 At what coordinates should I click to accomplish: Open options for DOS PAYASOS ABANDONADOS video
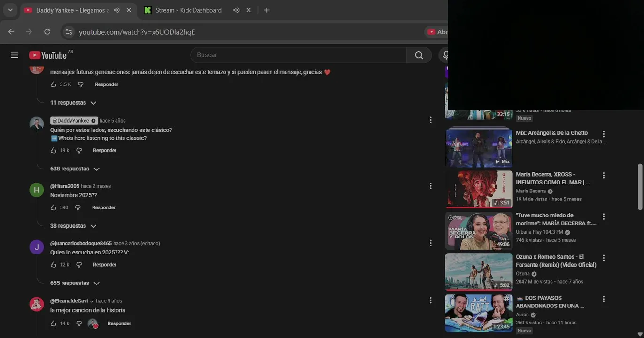604,299
